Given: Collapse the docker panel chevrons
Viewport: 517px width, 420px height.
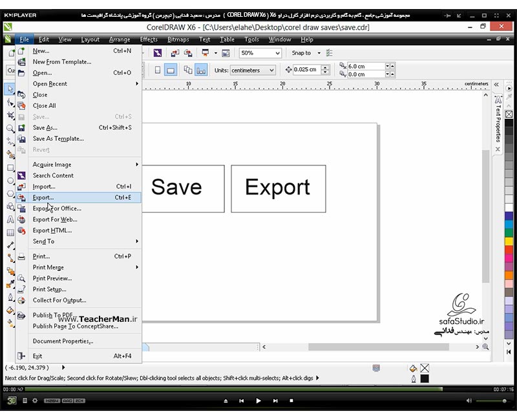Looking at the screenshot, I should (x=496, y=85).
